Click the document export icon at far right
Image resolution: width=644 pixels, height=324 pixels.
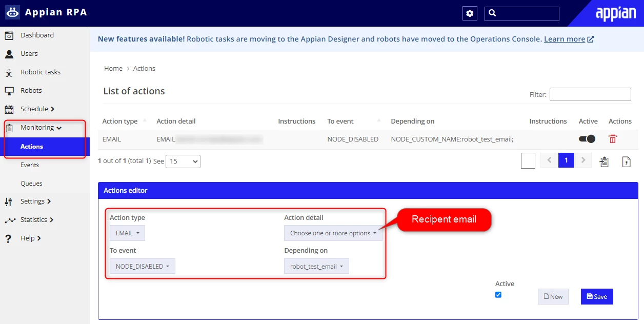pos(626,161)
